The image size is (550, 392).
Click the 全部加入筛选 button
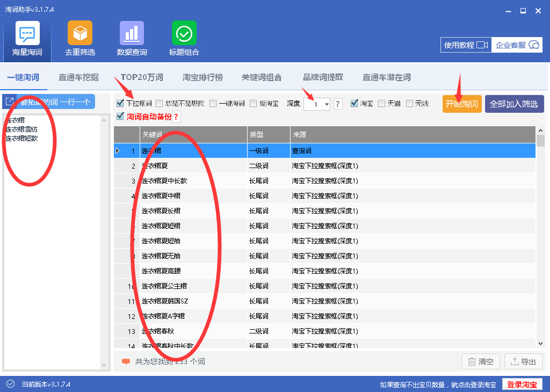(514, 104)
